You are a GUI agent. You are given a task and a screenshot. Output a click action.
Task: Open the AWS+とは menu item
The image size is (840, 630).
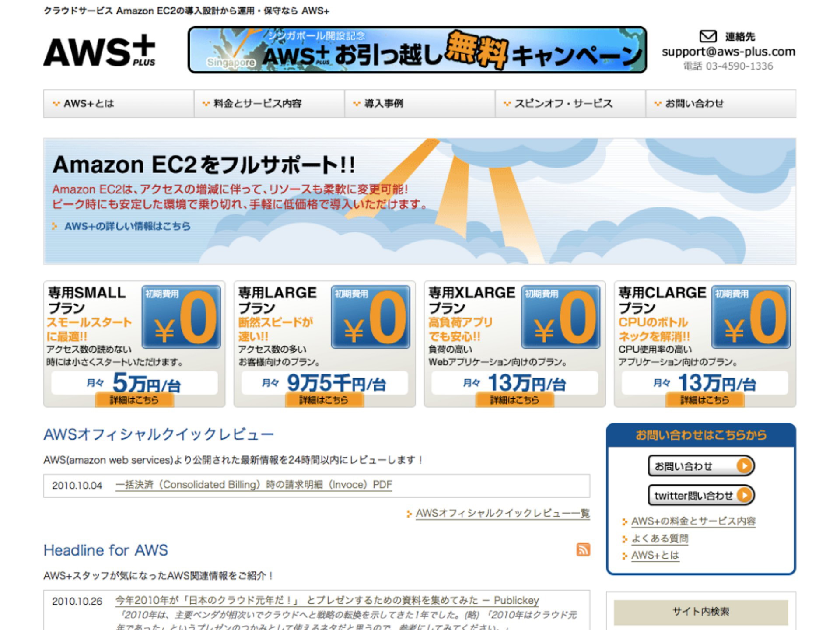[119, 104]
